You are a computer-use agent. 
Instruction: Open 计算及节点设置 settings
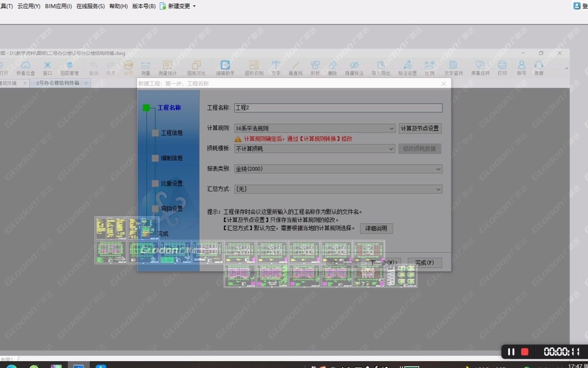pos(420,128)
